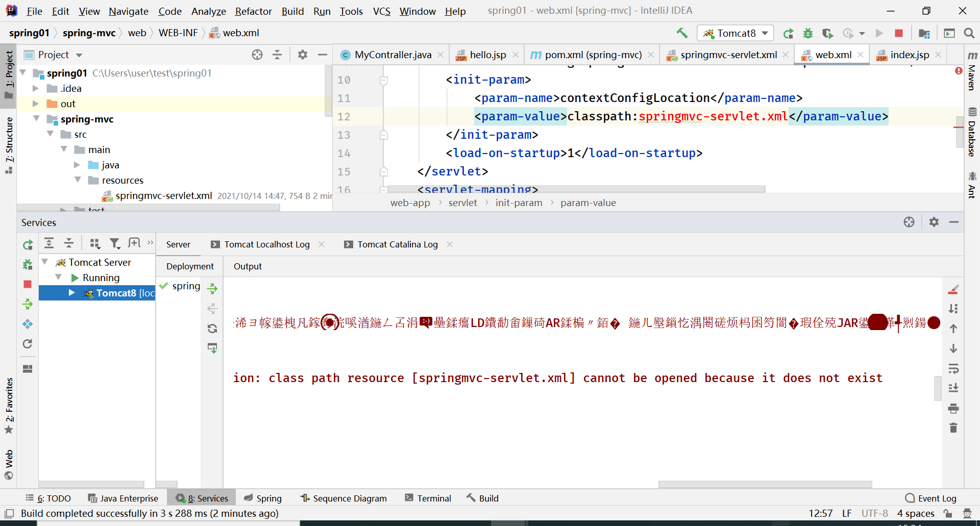Toggle the Web side tool window
Image resolution: width=980 pixels, height=526 pixels.
pyautogui.click(x=9, y=464)
